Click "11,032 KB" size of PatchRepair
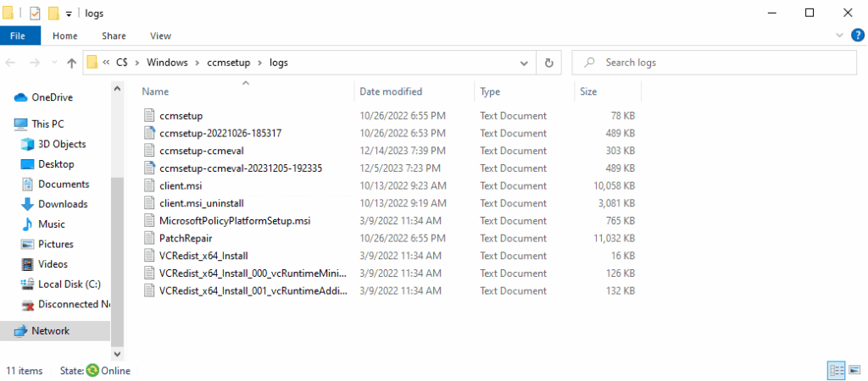 [x=614, y=238]
